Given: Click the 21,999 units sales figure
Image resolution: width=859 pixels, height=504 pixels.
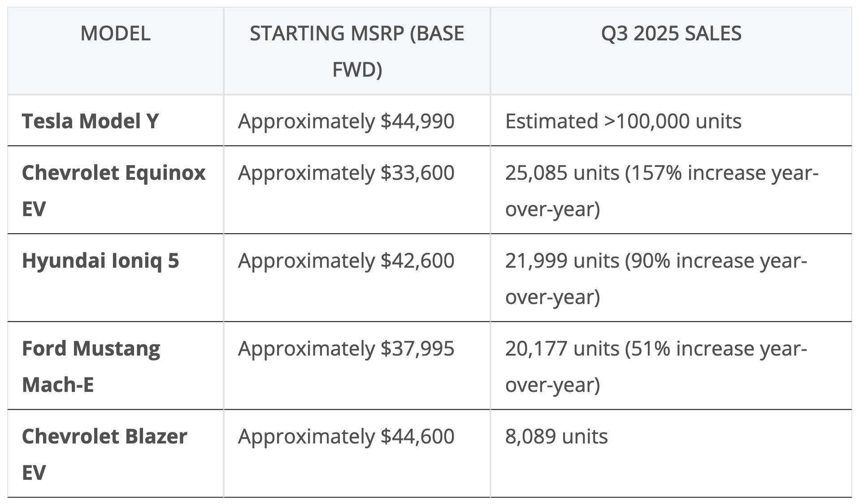Looking at the screenshot, I should [562, 261].
